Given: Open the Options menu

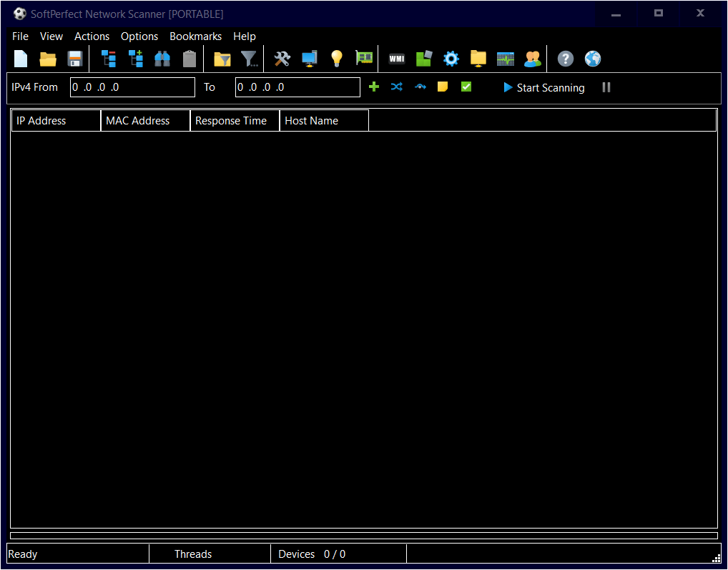Looking at the screenshot, I should 139,36.
